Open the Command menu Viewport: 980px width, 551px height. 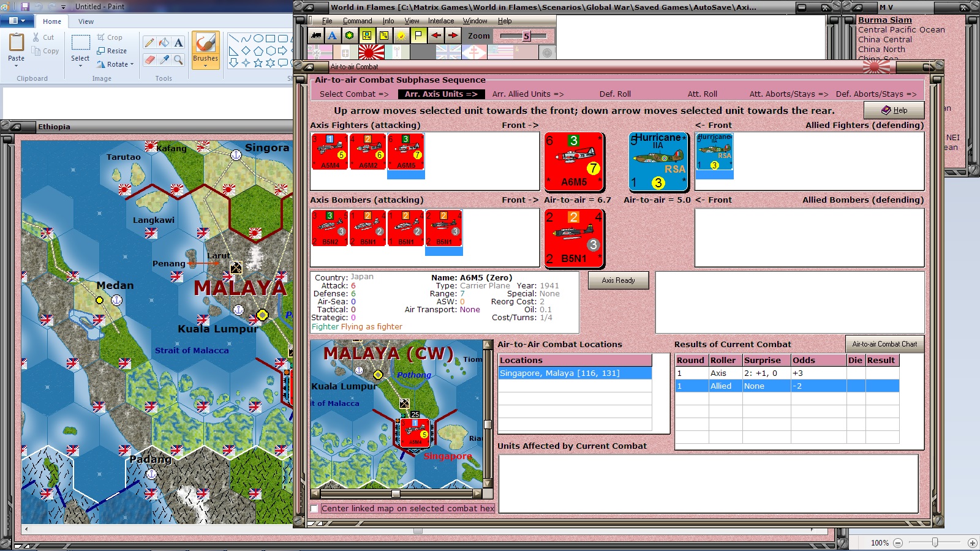pyautogui.click(x=358, y=21)
